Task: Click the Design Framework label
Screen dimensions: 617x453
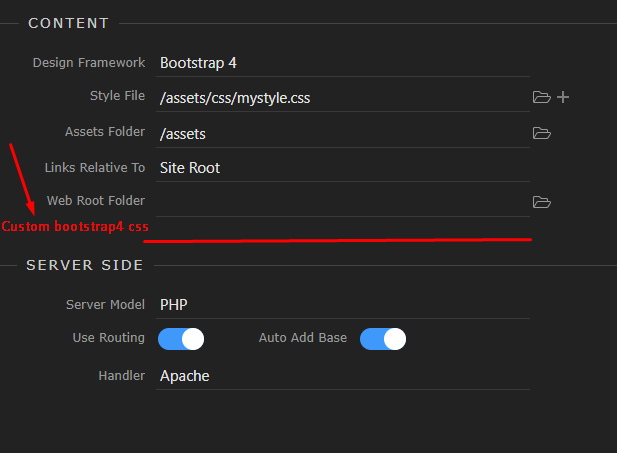Action: 89,63
